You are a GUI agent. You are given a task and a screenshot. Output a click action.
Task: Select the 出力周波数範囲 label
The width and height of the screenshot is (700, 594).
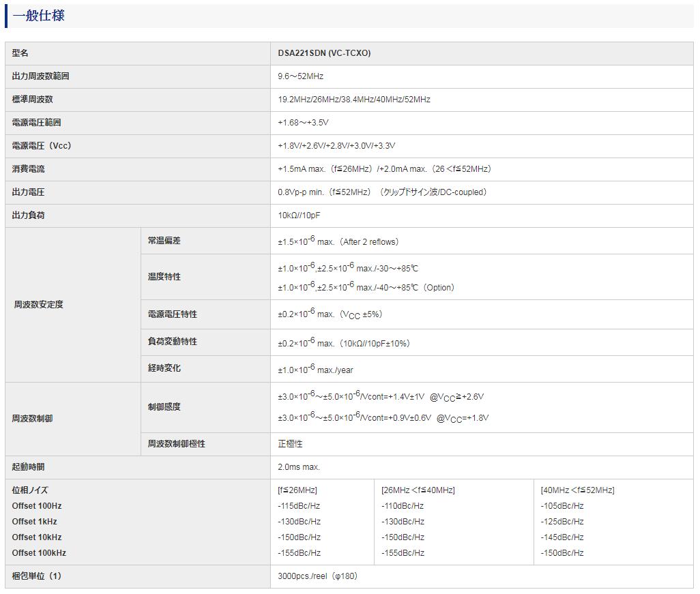[x=41, y=76]
